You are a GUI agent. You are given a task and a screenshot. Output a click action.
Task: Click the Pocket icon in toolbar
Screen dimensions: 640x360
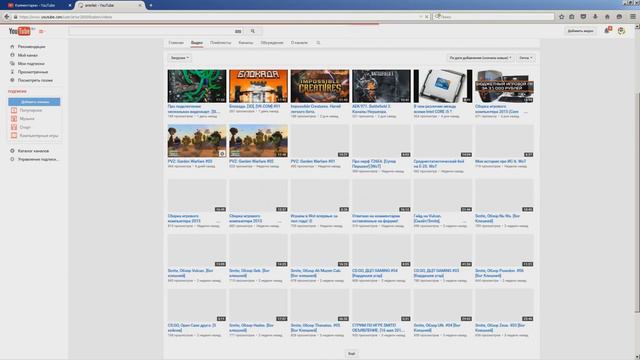[583, 17]
